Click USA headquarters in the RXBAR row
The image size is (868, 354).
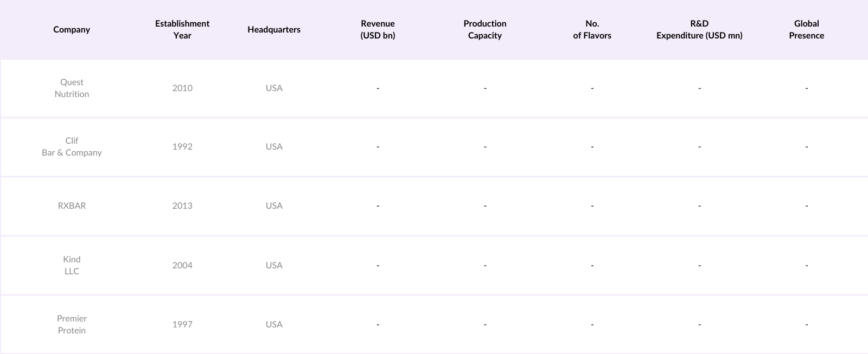point(274,205)
